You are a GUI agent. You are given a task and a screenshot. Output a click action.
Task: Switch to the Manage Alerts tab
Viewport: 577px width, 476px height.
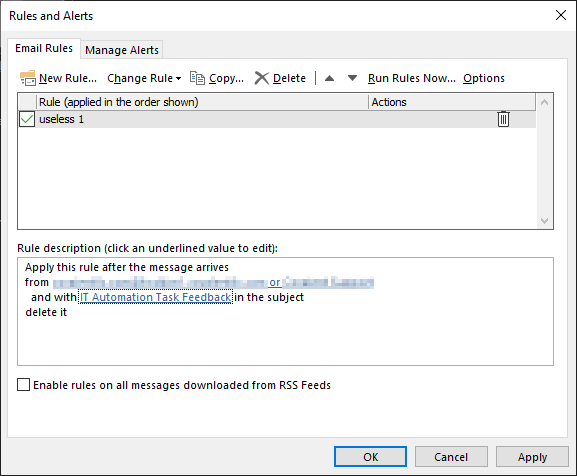click(x=122, y=50)
